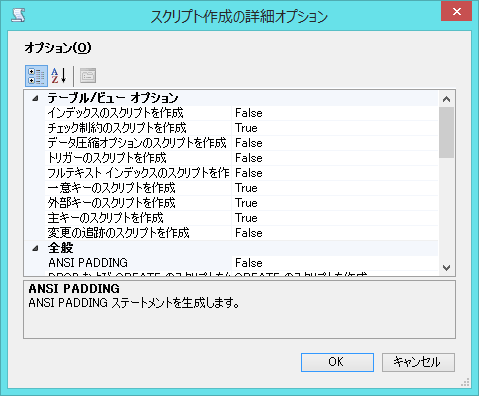Click the vertical scrollbar thumb
The height and width of the screenshot is (396, 479).
click(x=446, y=132)
